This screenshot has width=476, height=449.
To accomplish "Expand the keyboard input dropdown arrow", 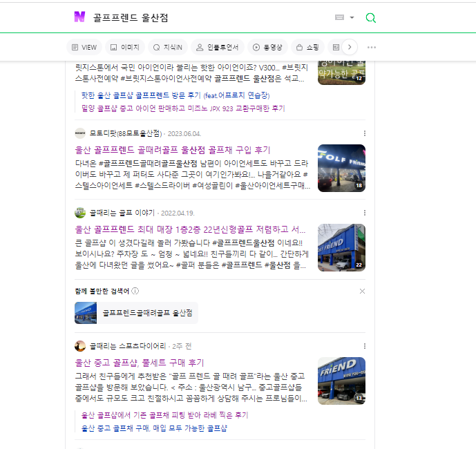I will pos(352,17).
